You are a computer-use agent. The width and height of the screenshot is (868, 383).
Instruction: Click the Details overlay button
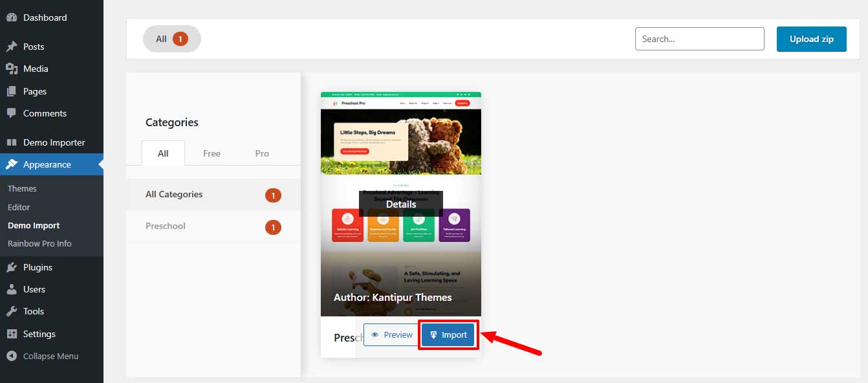coord(401,204)
